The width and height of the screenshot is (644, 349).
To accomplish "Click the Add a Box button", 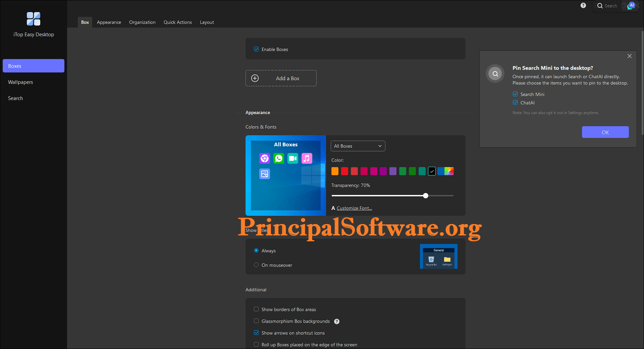I will tap(281, 78).
